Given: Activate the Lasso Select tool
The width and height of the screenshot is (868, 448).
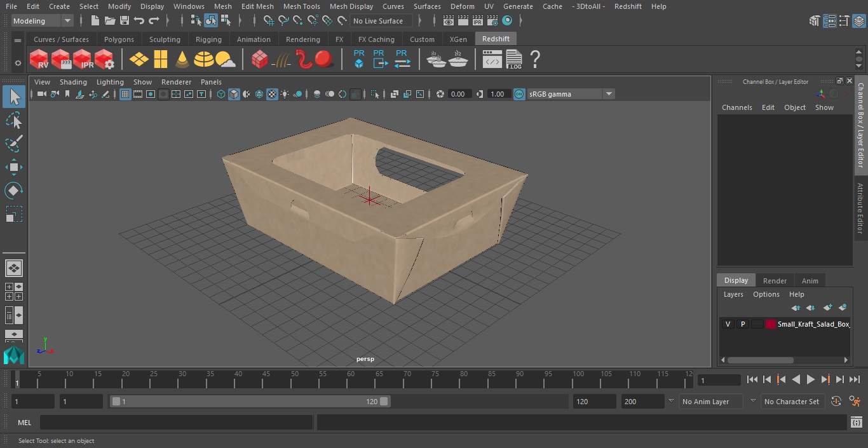Looking at the screenshot, I should click(14, 120).
